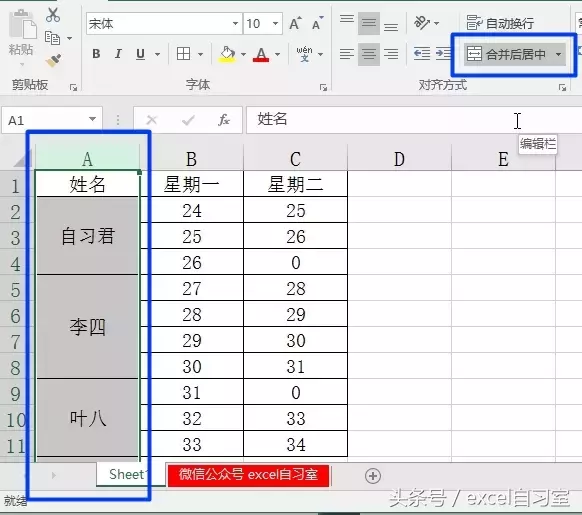This screenshot has width=582, height=515.
Task: Click cell 星期二
Action: point(295,184)
